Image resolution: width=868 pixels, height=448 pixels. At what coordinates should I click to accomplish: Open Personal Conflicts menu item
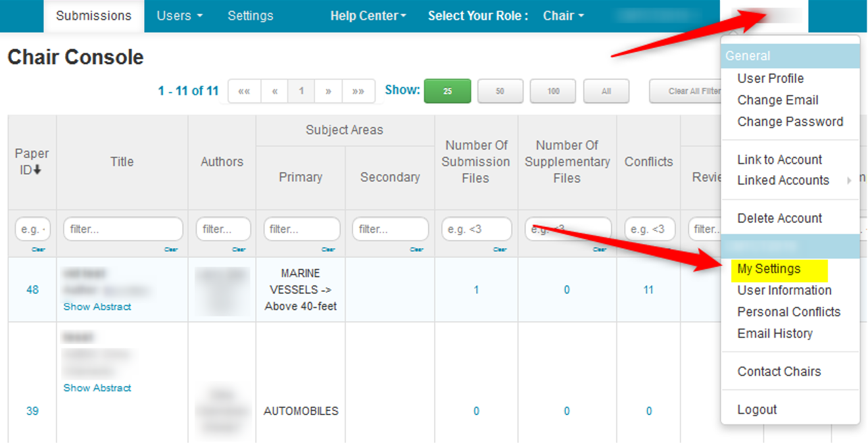(789, 312)
